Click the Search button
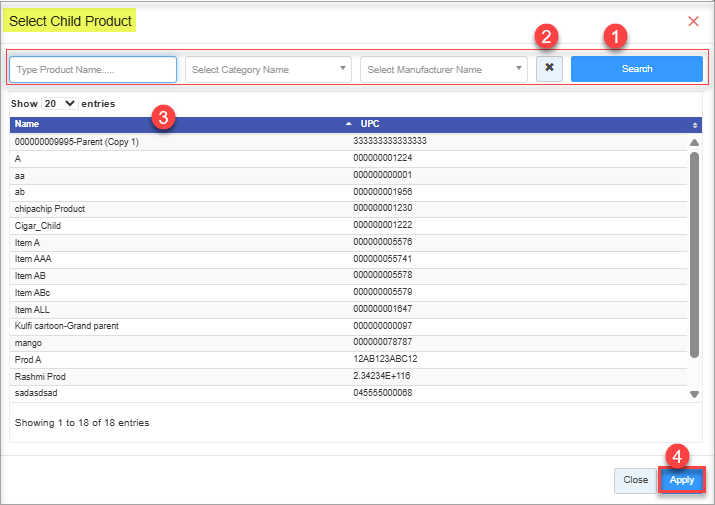The image size is (715, 505). point(637,69)
